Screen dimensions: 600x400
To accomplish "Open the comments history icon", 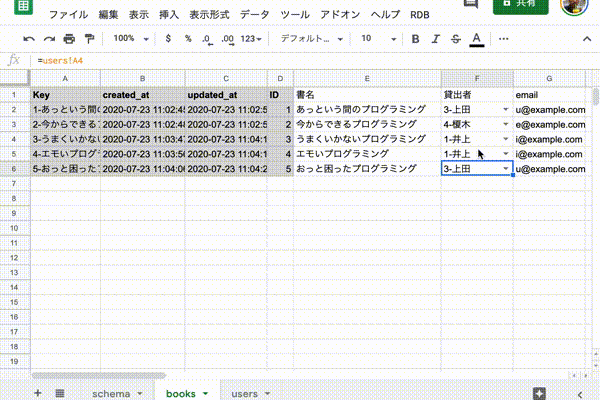I will 471,4.
